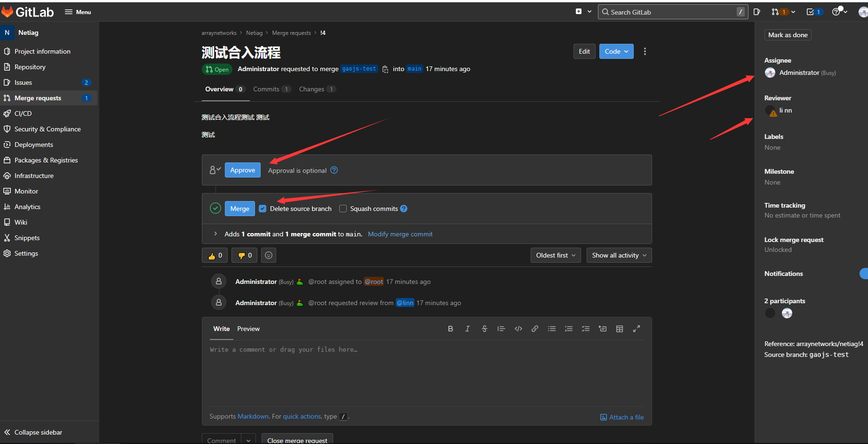Insert a link in comment toolbar
Screen dimensions: 868x444
(535, 329)
